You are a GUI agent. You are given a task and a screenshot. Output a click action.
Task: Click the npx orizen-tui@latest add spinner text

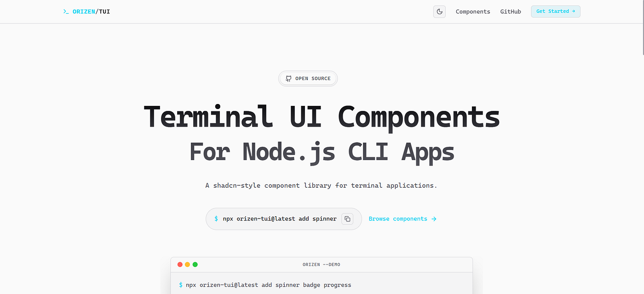(x=280, y=219)
